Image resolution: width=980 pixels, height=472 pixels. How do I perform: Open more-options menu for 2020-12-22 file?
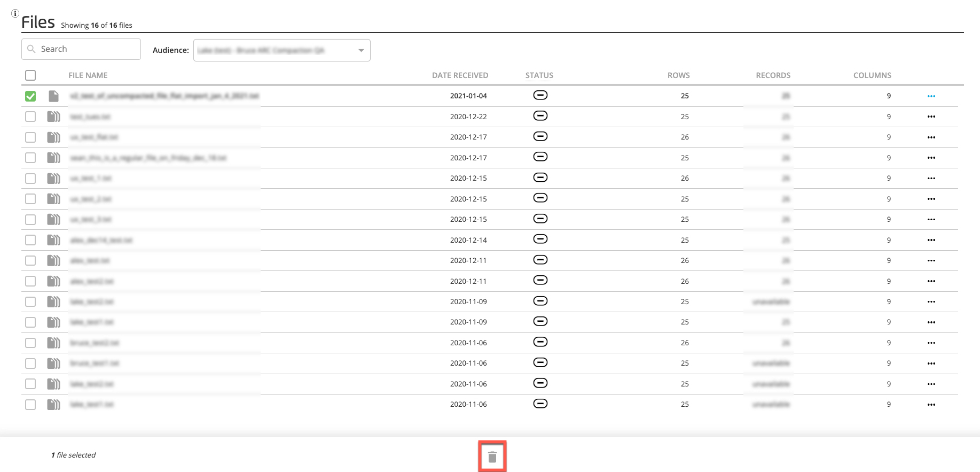point(931,117)
